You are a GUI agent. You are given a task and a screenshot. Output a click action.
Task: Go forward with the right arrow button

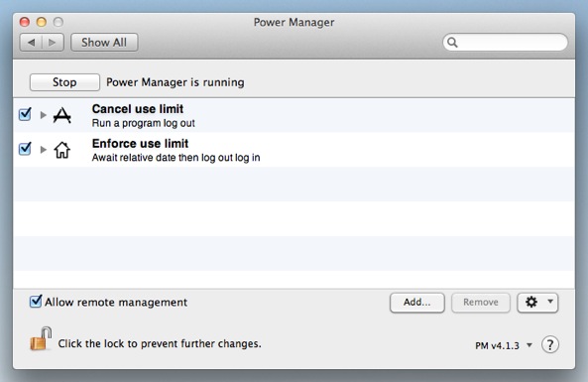[53, 43]
